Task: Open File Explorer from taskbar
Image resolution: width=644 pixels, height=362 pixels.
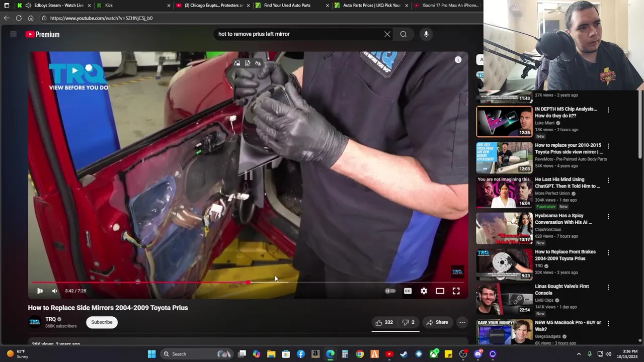Action: click(271, 354)
